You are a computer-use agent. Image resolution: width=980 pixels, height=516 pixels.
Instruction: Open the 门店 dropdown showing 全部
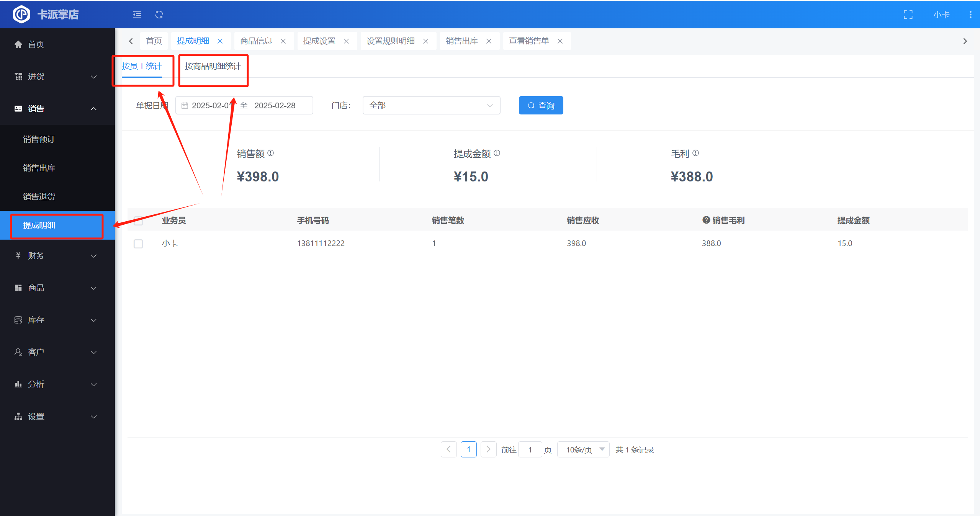431,105
